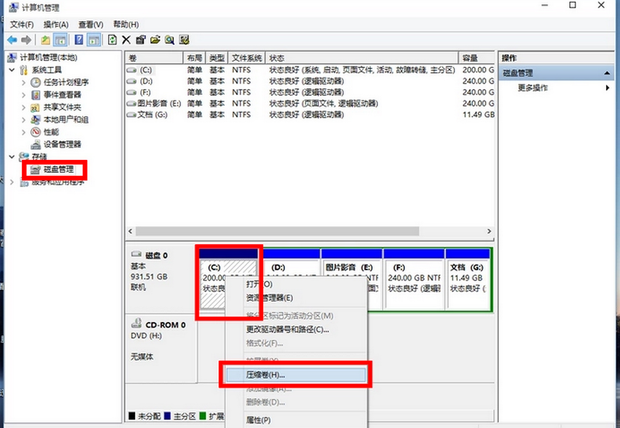The width and height of the screenshot is (620, 428).
Task: Click the 本地用户和组 icon in tree
Action: click(x=36, y=119)
